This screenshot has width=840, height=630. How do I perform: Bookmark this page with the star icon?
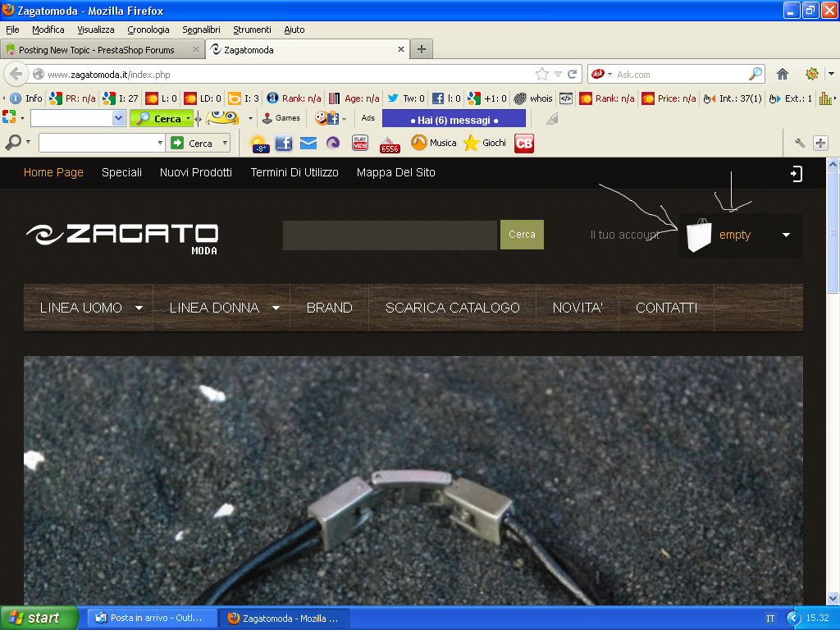542,74
